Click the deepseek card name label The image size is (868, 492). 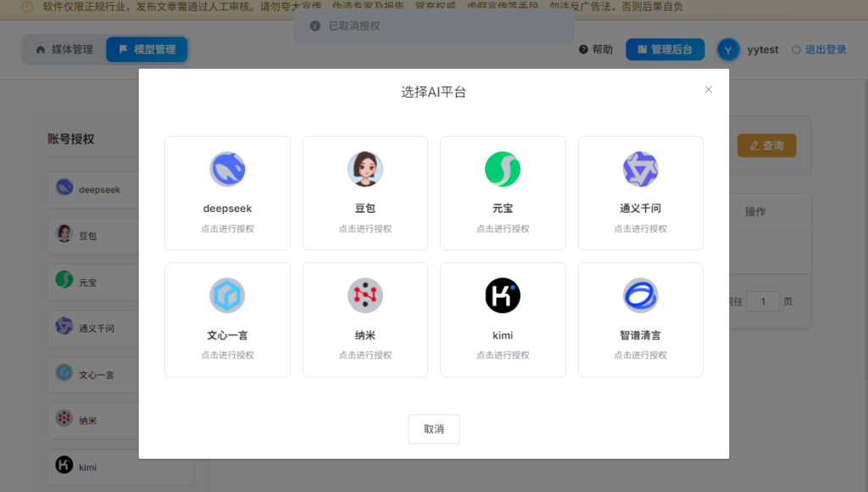point(227,209)
